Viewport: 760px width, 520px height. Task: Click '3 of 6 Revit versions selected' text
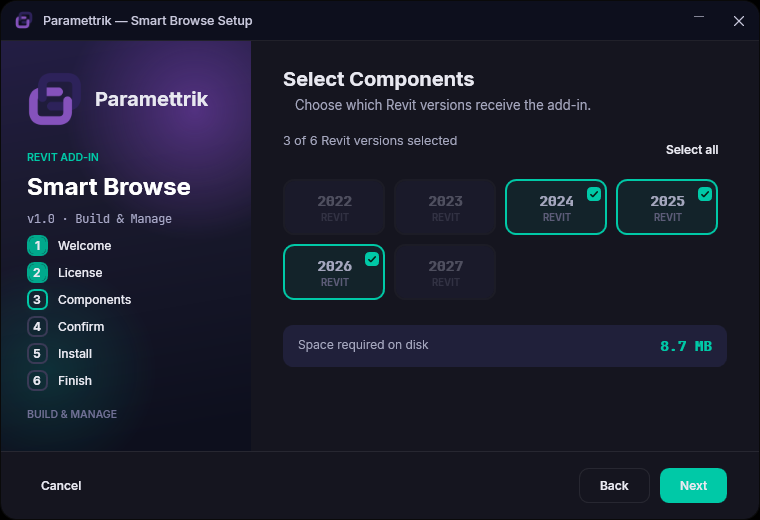(x=370, y=141)
